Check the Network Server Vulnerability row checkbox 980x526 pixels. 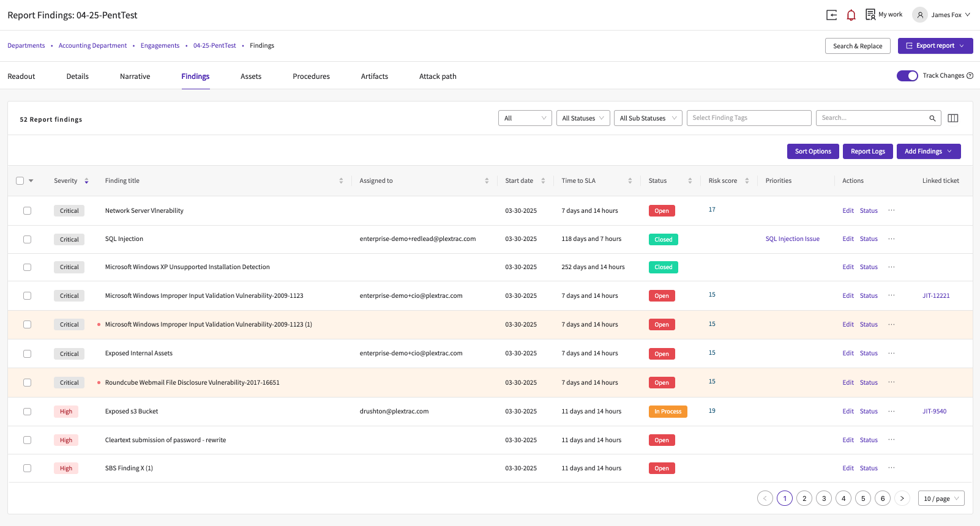coord(27,211)
